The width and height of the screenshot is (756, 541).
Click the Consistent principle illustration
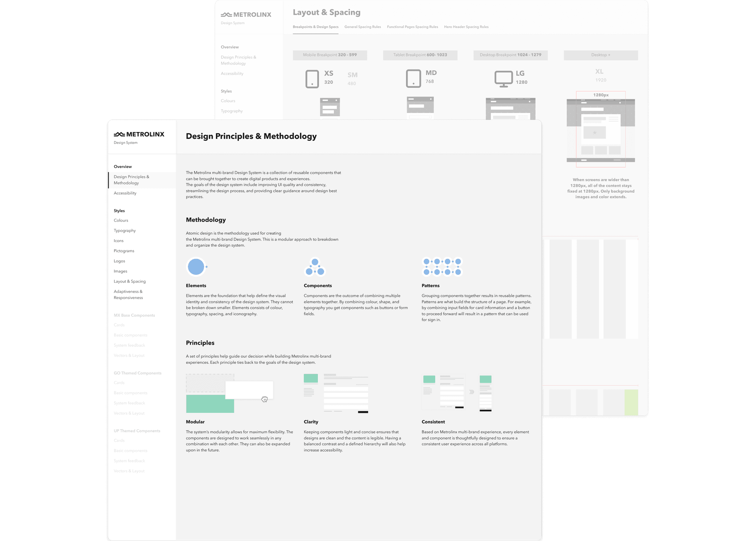click(457, 393)
